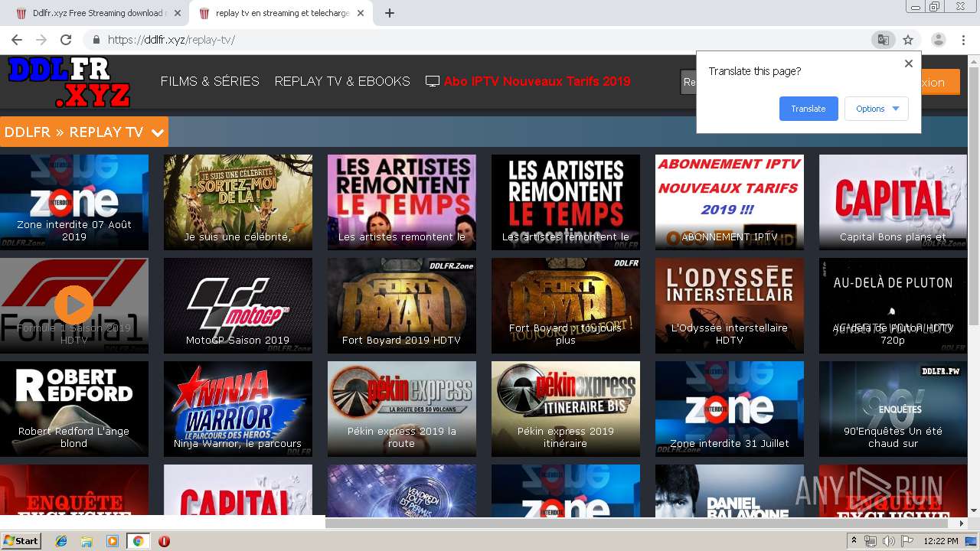
Task: Show hidden system tray icons
Action: [854, 541]
